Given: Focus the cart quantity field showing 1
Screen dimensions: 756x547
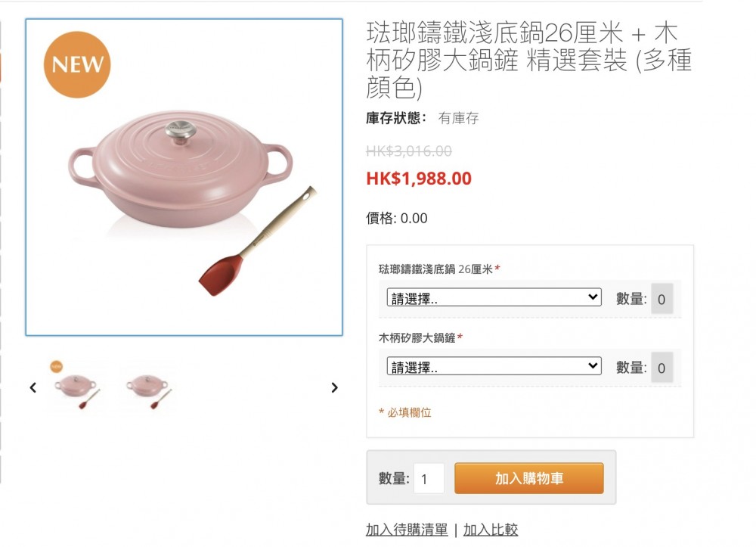Looking at the screenshot, I should point(429,478).
